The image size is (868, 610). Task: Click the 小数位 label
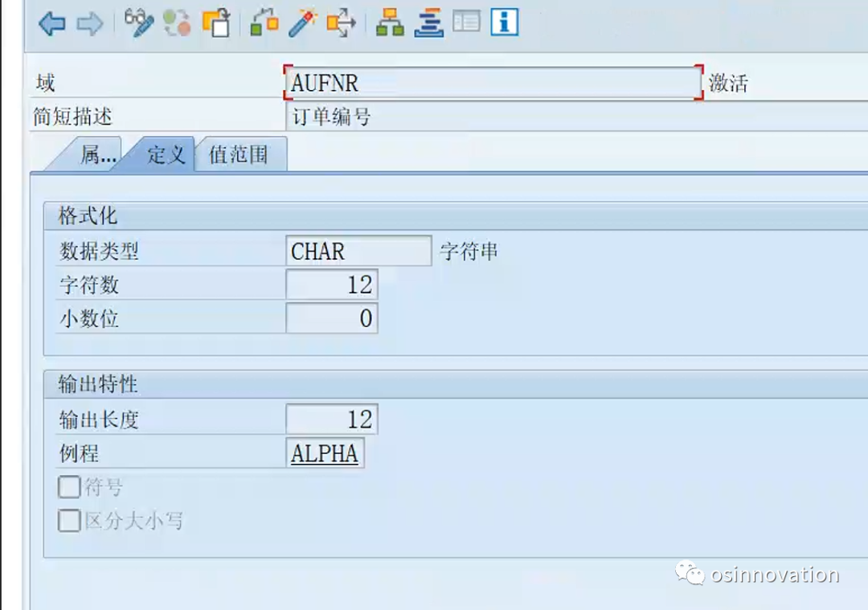89,319
